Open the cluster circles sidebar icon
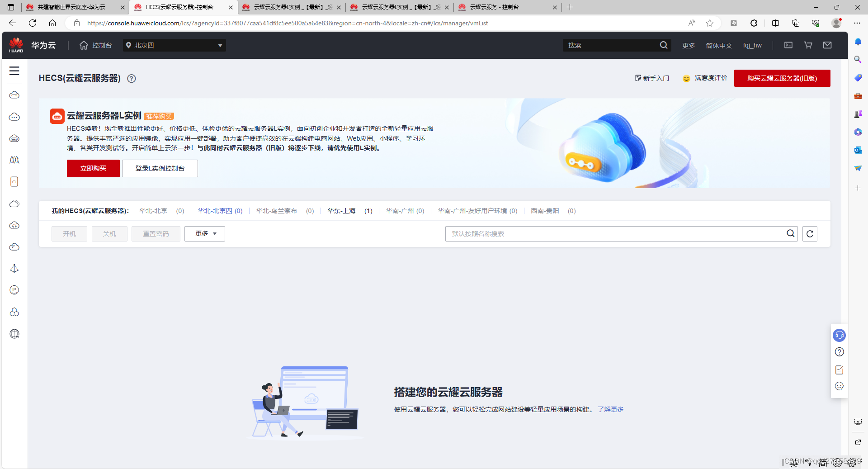868x469 pixels. point(14,312)
